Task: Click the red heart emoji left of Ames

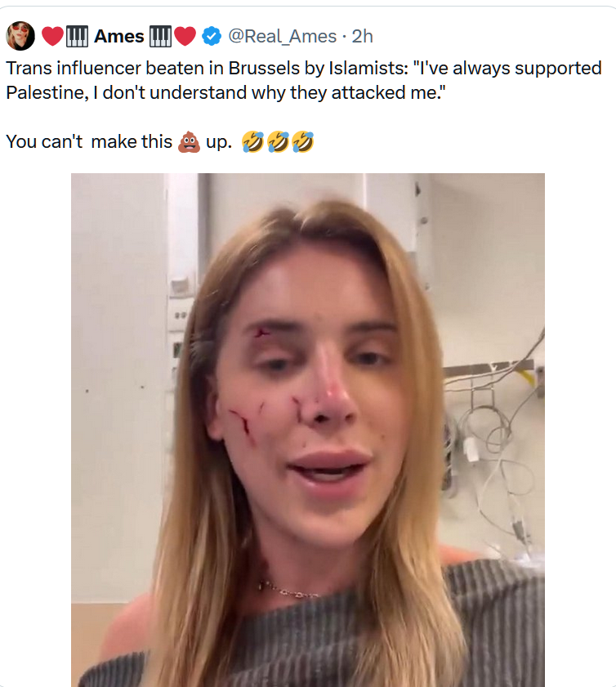Action: (x=51, y=36)
